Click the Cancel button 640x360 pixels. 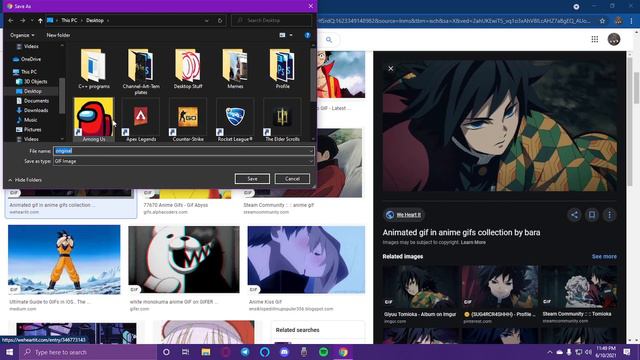point(292,179)
